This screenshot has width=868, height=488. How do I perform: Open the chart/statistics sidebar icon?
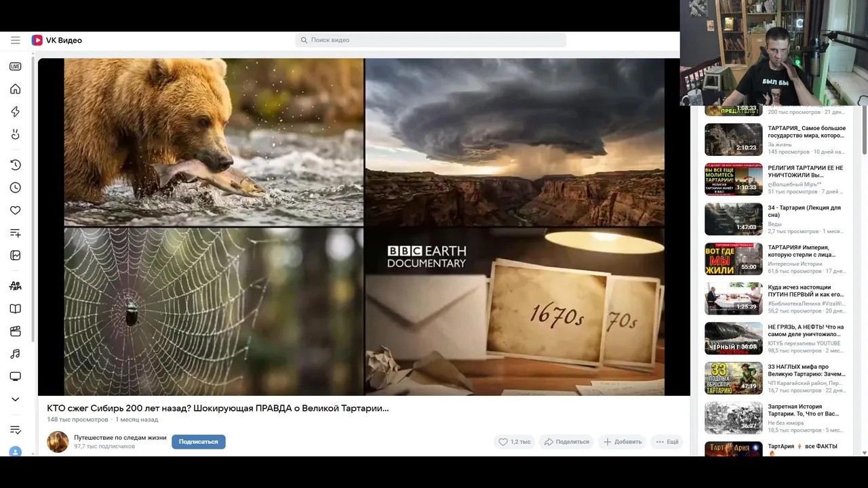tap(15, 256)
